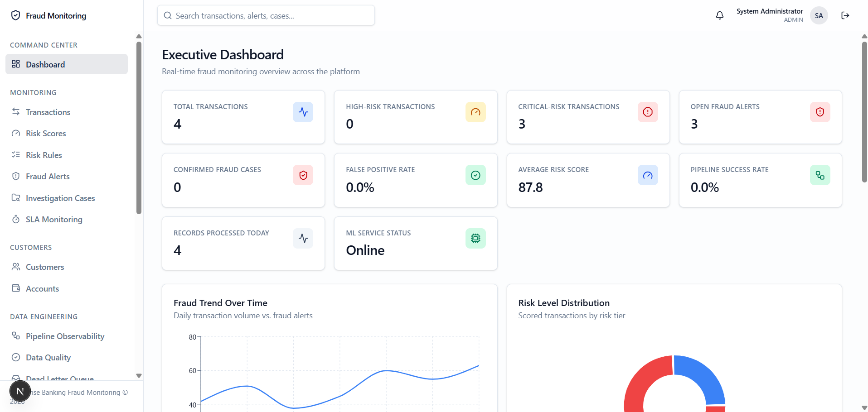Click the logout icon in the header
Image resolution: width=868 pixels, height=412 pixels.
tap(845, 15)
